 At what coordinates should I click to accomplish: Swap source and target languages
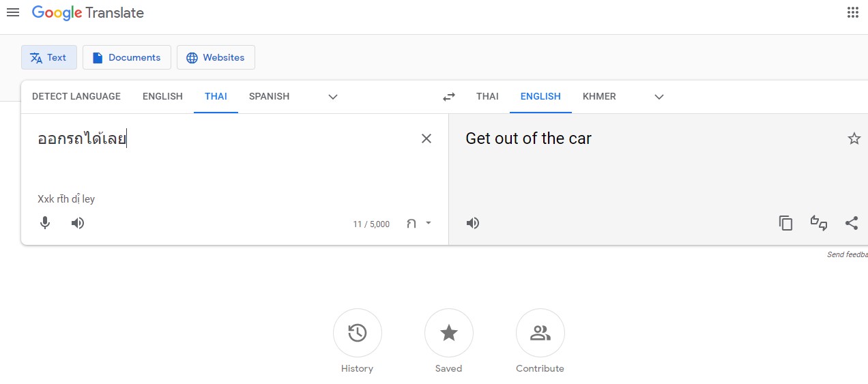449,97
